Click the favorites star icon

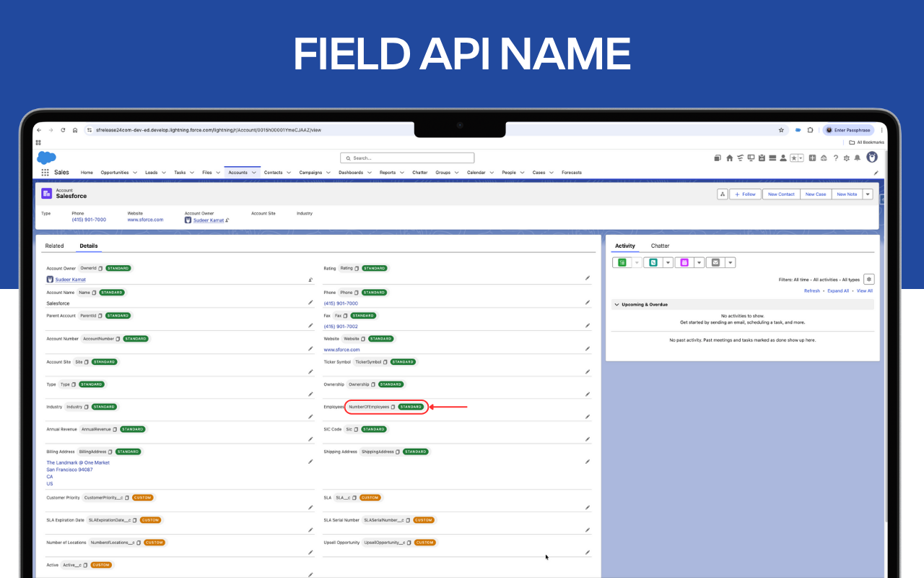pyautogui.click(x=794, y=158)
